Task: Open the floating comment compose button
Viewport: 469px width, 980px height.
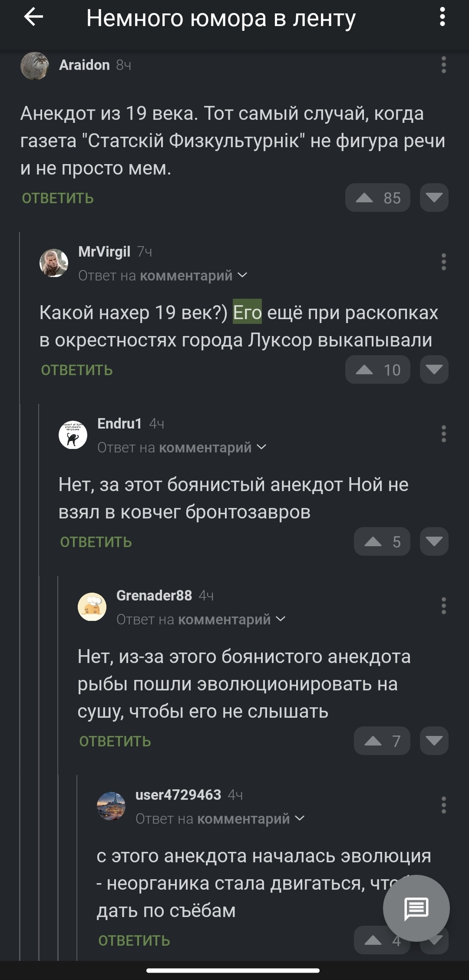Action: (x=416, y=908)
